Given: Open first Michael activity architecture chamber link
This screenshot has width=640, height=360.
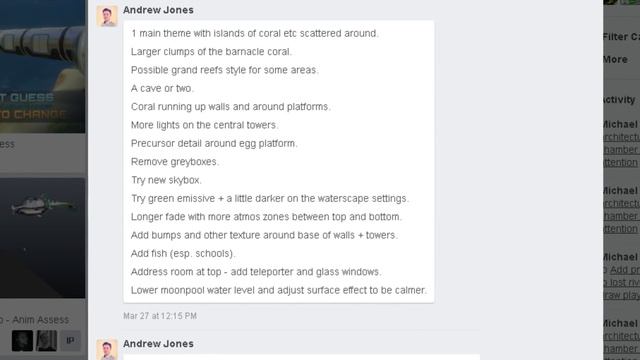Looking at the screenshot, I should pyautogui.click(x=621, y=150).
